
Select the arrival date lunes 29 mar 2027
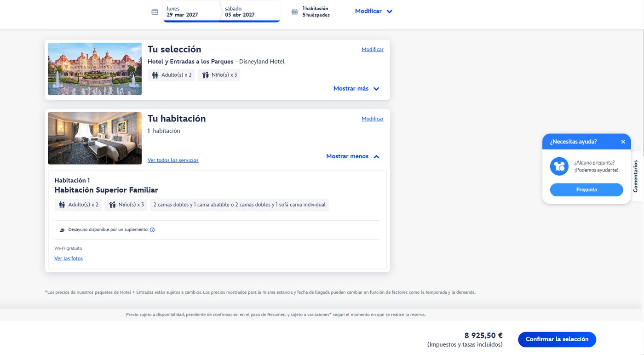[x=192, y=11]
